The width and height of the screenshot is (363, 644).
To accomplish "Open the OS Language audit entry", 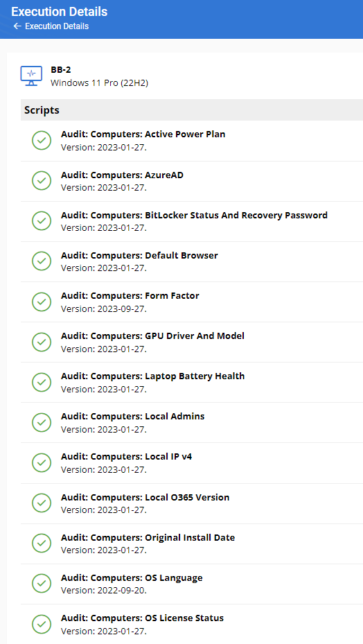I will tap(192, 584).
